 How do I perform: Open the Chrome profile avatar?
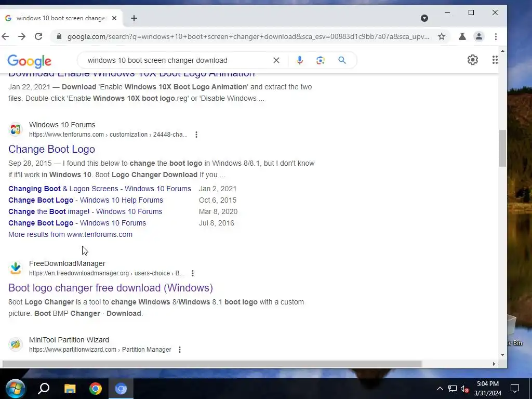tap(478, 36)
